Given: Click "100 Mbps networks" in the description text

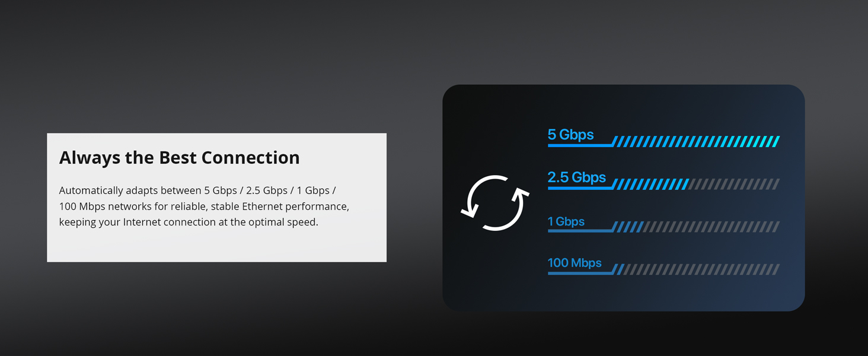Looking at the screenshot, I should point(102,206).
